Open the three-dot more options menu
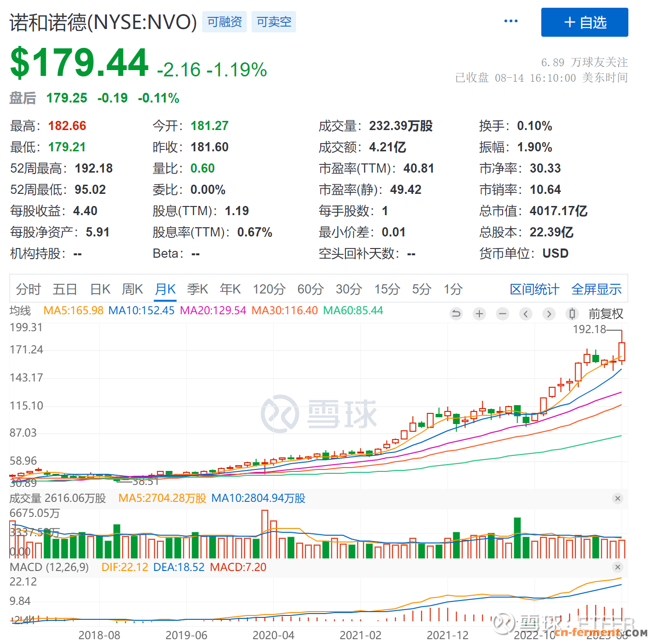Image resolution: width=654 pixels, height=644 pixels. coord(511,21)
